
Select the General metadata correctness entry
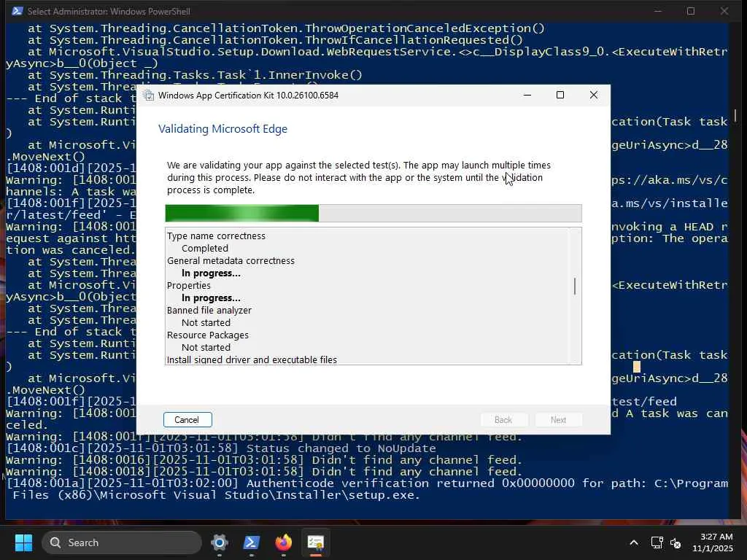231,261
